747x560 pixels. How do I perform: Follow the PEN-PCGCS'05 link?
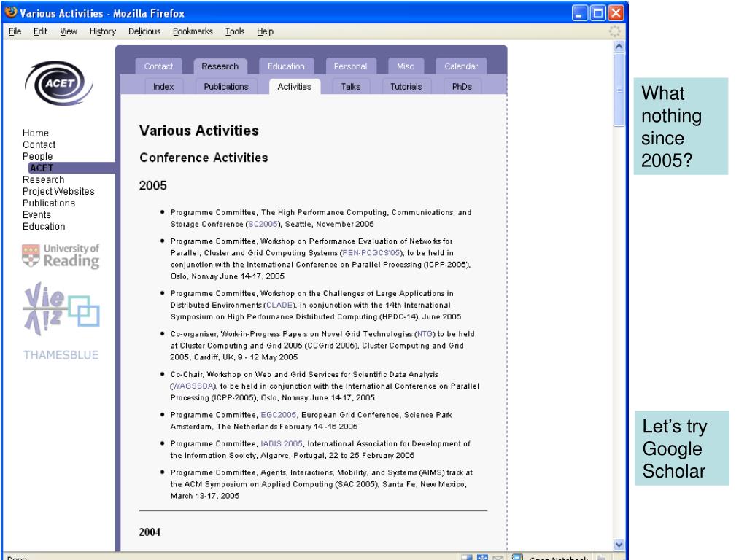(x=371, y=253)
